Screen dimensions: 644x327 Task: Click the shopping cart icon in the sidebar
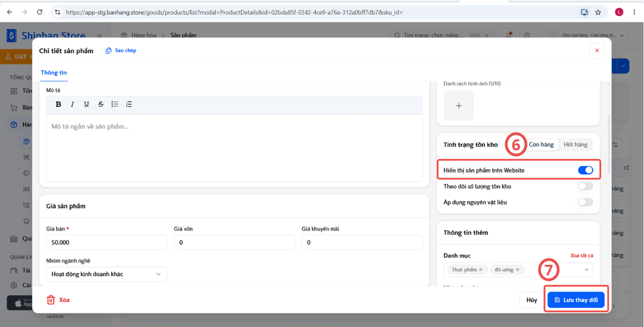coord(14,108)
